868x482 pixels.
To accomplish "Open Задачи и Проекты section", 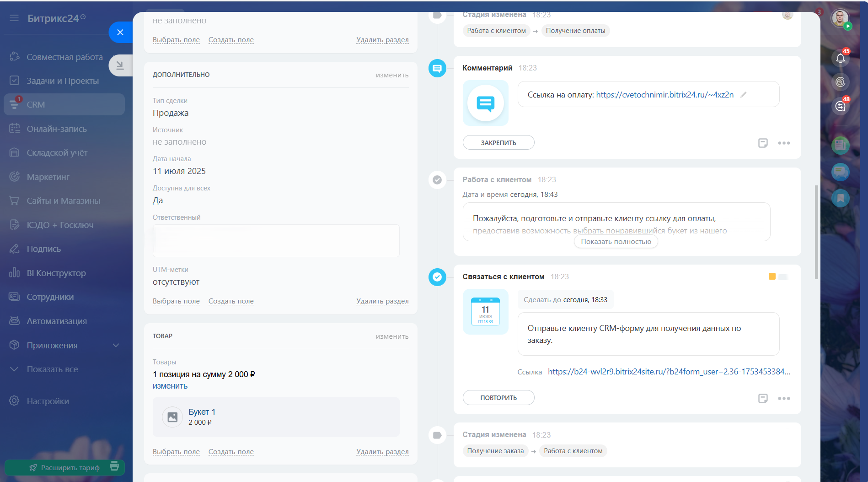I will tap(63, 81).
